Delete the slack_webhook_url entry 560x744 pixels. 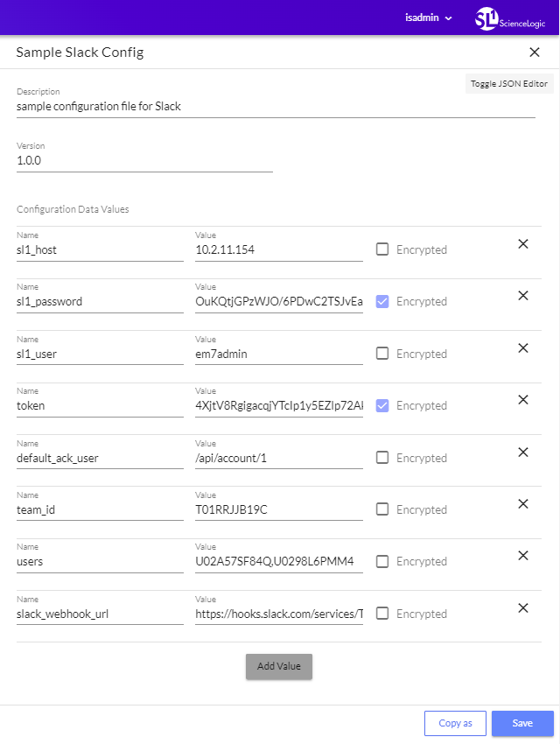[x=522, y=607]
